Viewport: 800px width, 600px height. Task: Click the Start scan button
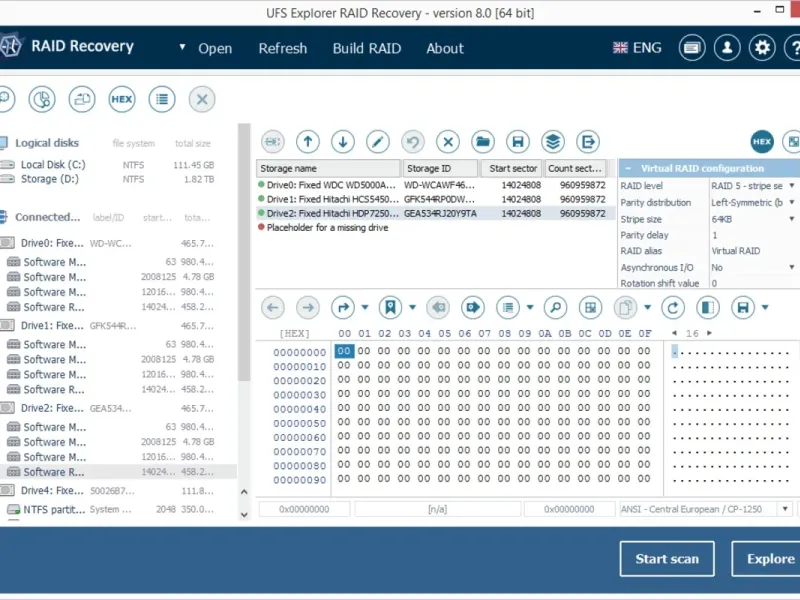pyautogui.click(x=667, y=559)
